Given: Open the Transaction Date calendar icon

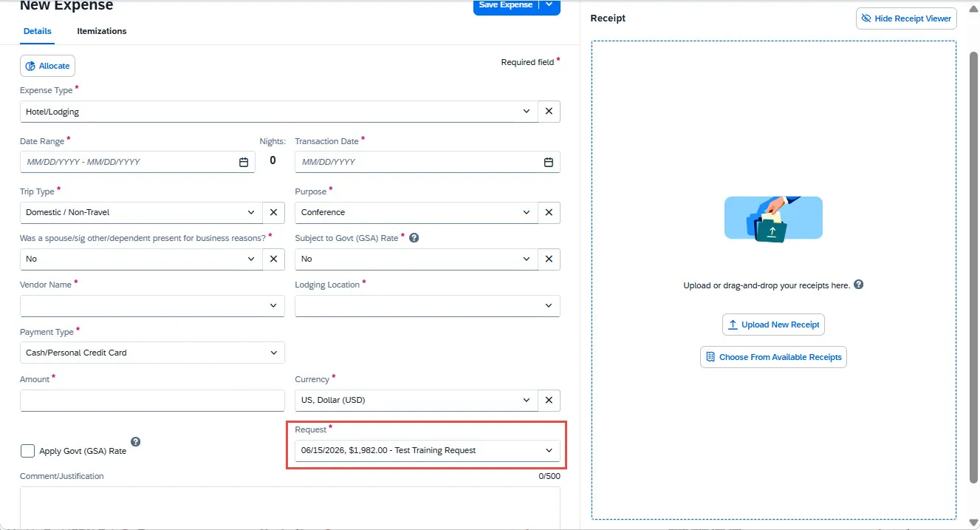Looking at the screenshot, I should pyautogui.click(x=549, y=162).
